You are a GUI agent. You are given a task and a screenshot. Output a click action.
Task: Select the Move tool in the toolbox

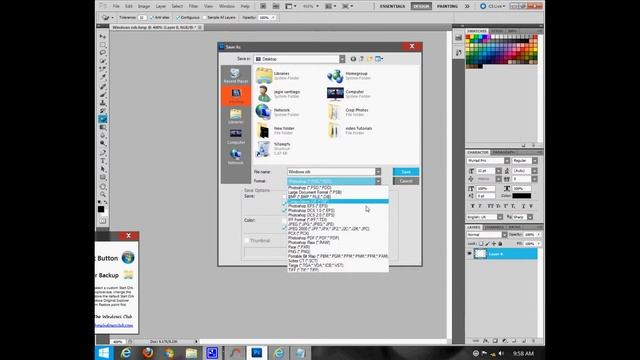tap(102, 37)
